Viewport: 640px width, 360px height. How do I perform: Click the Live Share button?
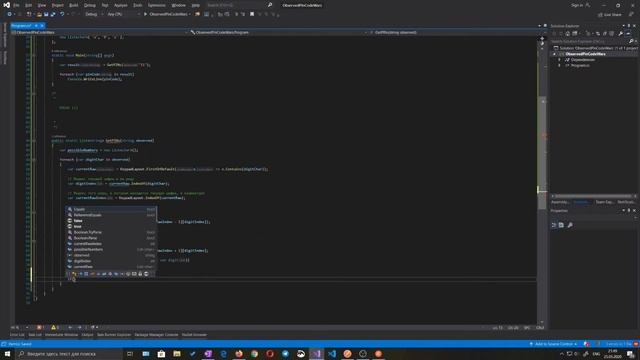click(x=610, y=15)
